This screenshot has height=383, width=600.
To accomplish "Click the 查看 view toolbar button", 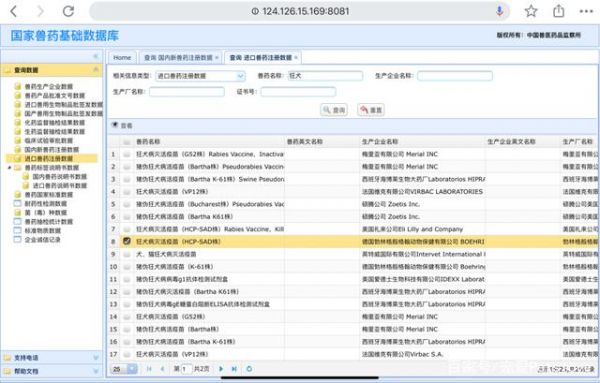I will (x=122, y=125).
